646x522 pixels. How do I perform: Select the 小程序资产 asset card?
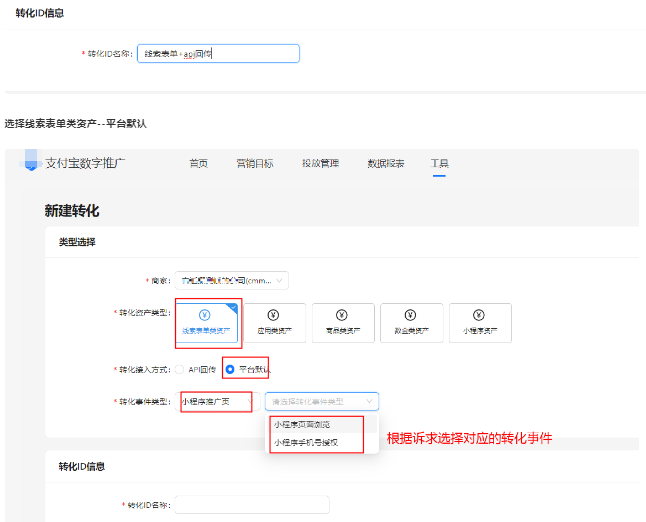pyautogui.click(x=480, y=323)
